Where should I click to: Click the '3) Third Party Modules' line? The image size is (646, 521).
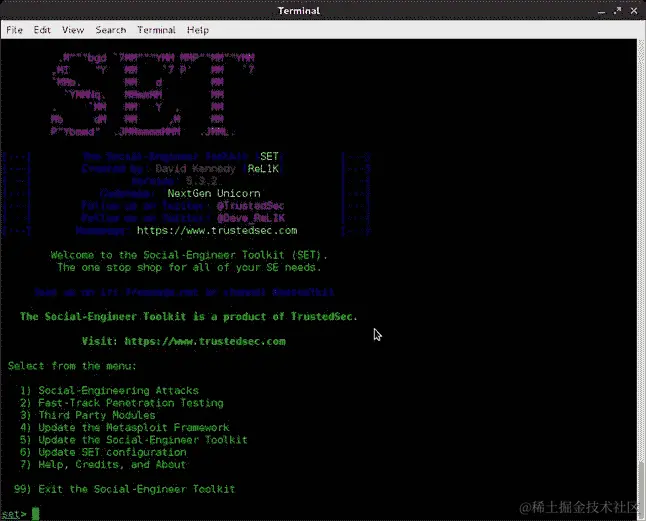tap(88, 415)
